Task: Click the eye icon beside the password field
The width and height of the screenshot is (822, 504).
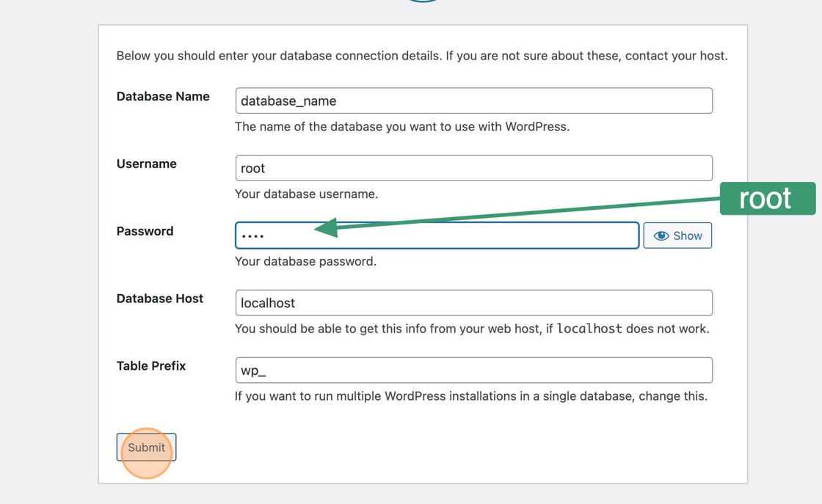Action: (661, 235)
